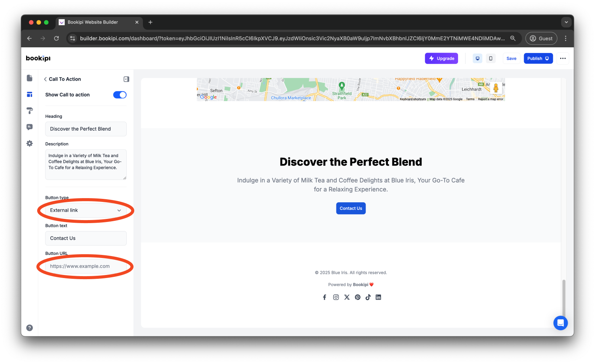
Task: Click site information icon in address bar
Action: [73, 38]
